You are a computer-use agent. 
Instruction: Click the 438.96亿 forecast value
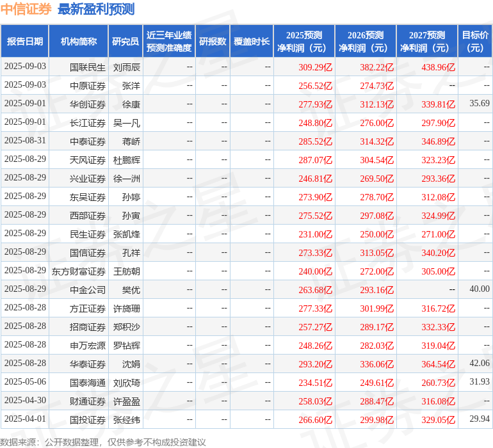click(439, 67)
